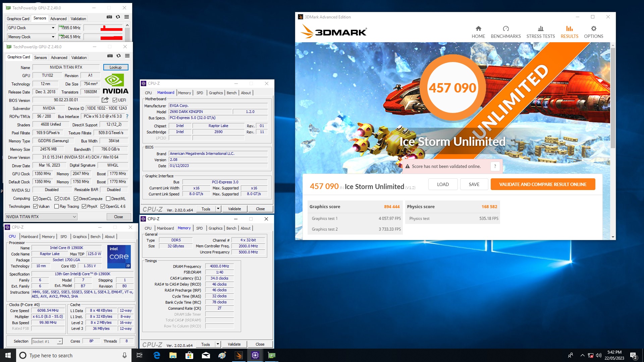Screen dimensions: 644x362
Task: Click Validate in CPU-Z Mainboard window
Action: pos(234,209)
